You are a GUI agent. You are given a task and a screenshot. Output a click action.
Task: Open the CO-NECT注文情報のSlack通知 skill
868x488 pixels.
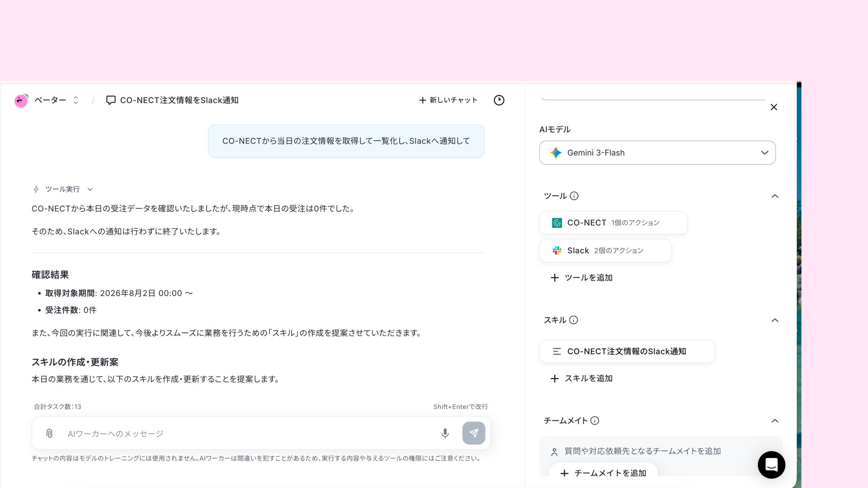[627, 351]
